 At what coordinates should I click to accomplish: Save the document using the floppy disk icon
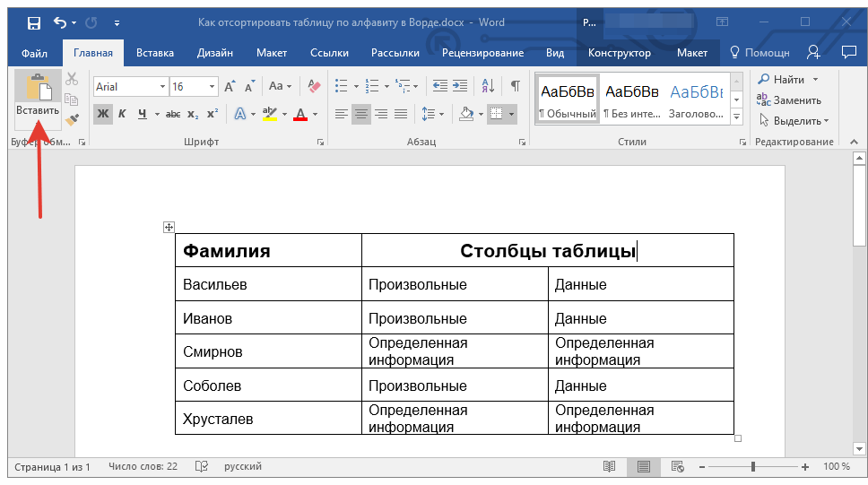tap(33, 22)
